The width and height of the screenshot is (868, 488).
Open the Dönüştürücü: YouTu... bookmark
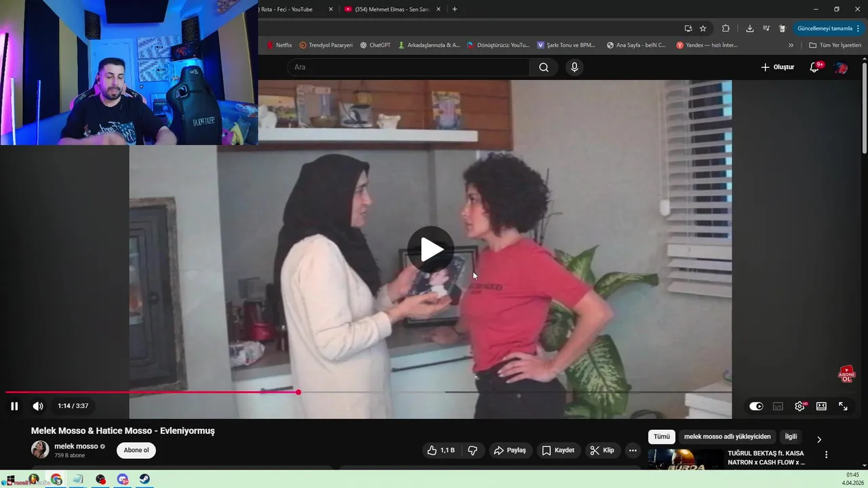[x=498, y=45]
